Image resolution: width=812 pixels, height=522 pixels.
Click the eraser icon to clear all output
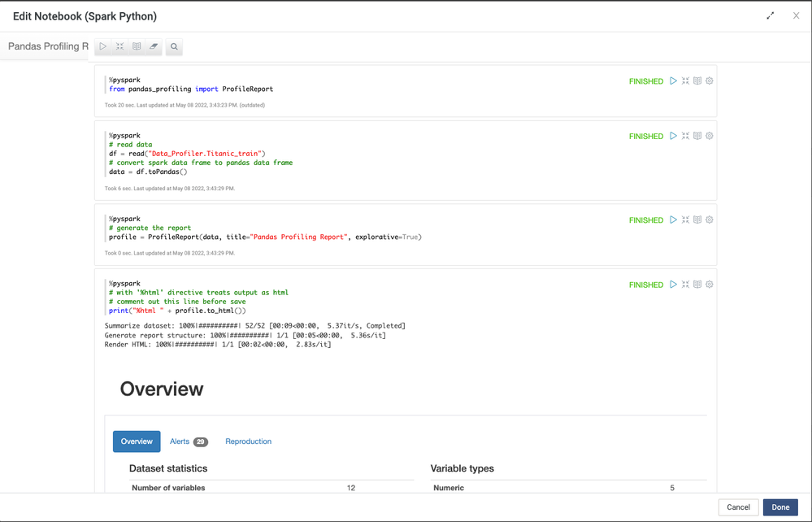pyautogui.click(x=154, y=47)
